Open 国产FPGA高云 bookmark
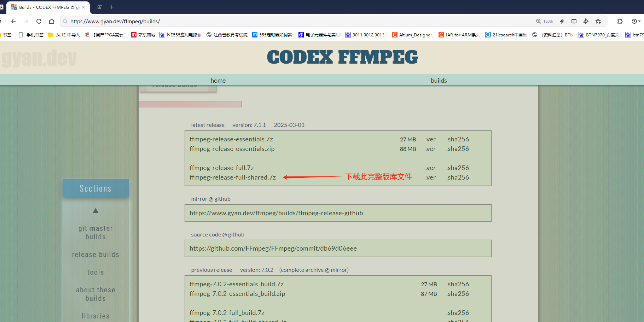This screenshot has height=322, width=644. coord(105,35)
